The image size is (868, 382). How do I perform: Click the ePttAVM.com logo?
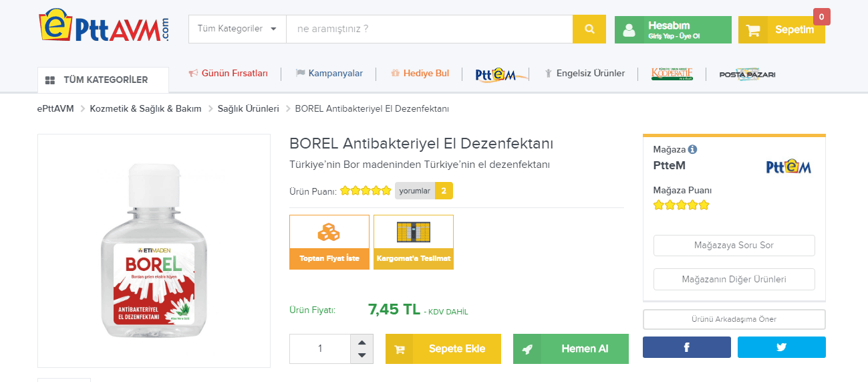pos(104,27)
